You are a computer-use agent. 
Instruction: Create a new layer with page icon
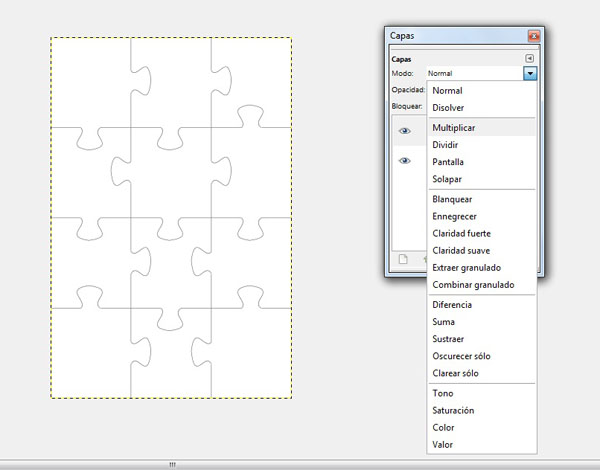click(403, 259)
